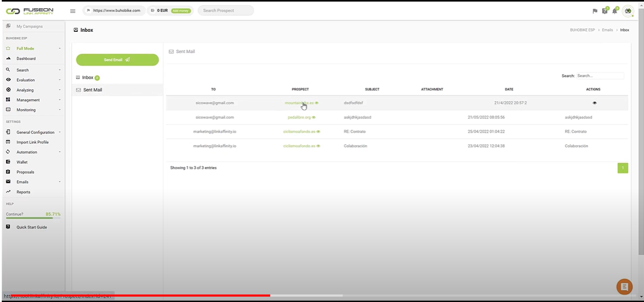Switch to the Inbox folder
The image size is (644, 302).
(x=87, y=77)
